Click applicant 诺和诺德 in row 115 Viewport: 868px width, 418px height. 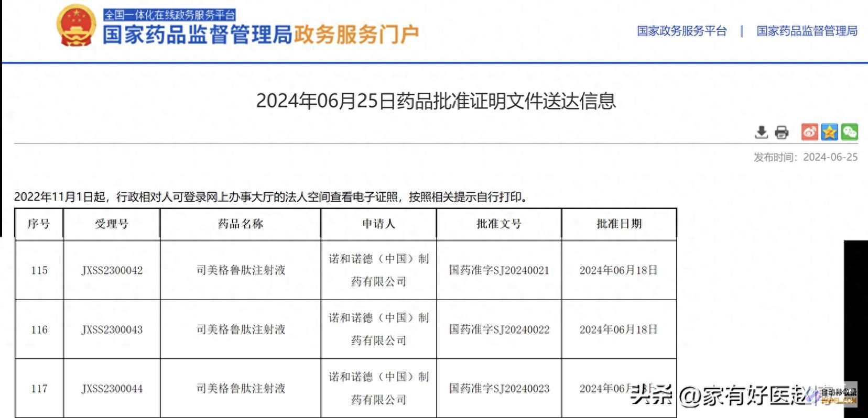[378, 270]
